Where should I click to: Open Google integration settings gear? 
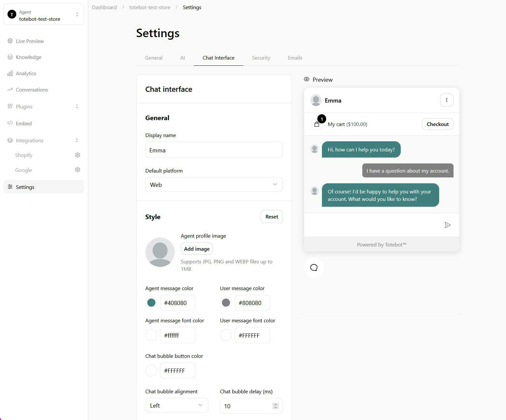tap(78, 170)
